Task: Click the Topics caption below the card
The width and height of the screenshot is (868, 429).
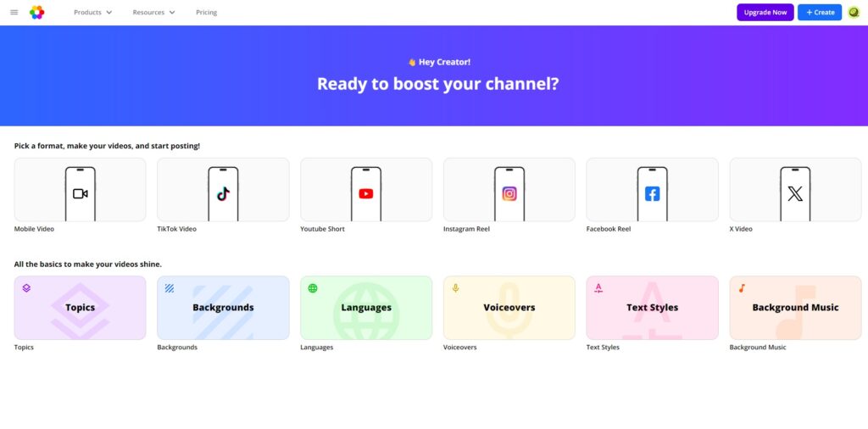Action: tap(24, 347)
